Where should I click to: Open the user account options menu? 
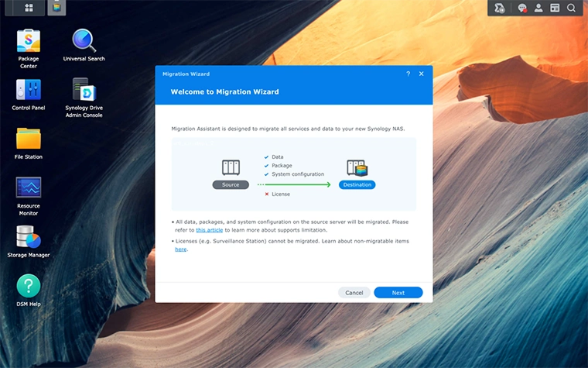538,8
